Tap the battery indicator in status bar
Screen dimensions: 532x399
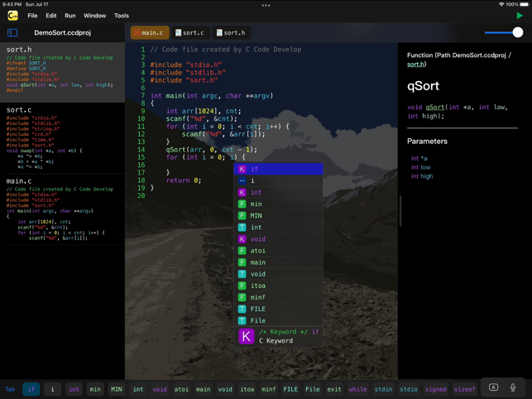tap(525, 4)
